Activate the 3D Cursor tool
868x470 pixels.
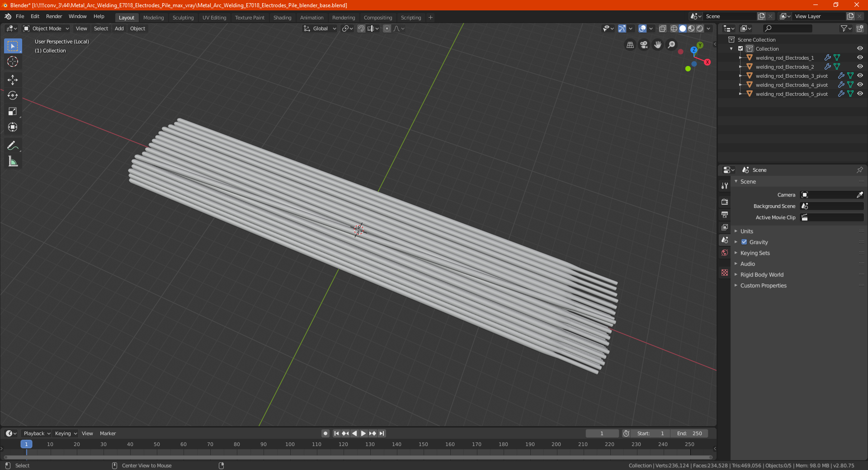coord(13,61)
